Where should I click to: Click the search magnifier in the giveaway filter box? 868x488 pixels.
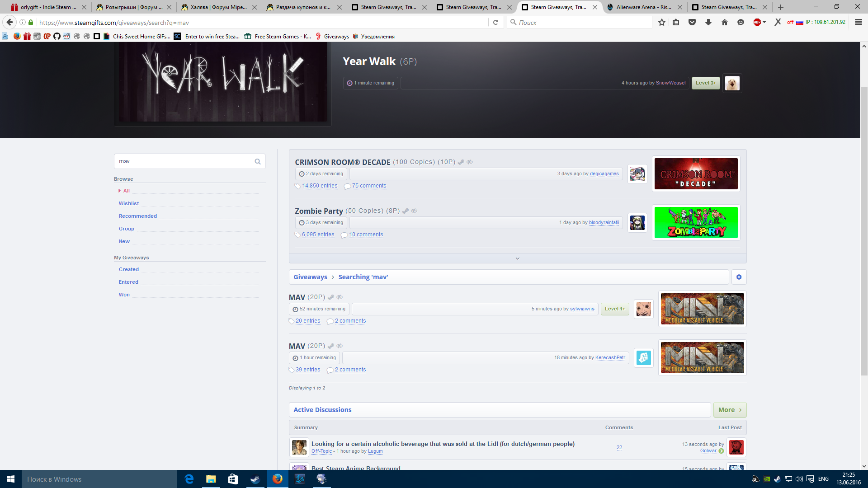[258, 161]
